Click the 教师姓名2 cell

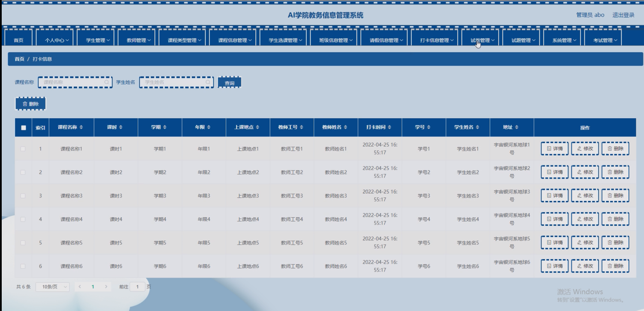[336, 172]
